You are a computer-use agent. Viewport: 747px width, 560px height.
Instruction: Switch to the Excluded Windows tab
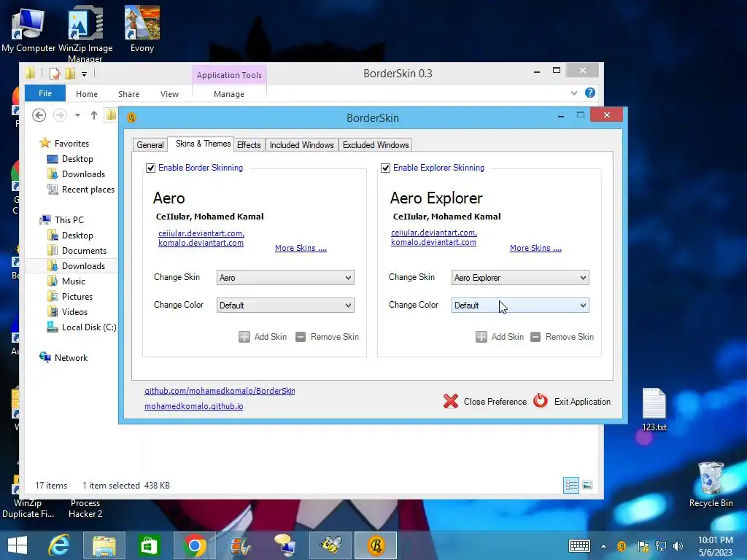(x=376, y=145)
